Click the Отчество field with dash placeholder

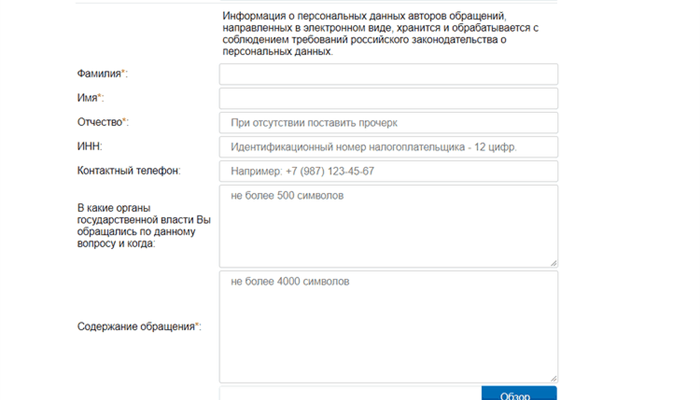point(388,122)
